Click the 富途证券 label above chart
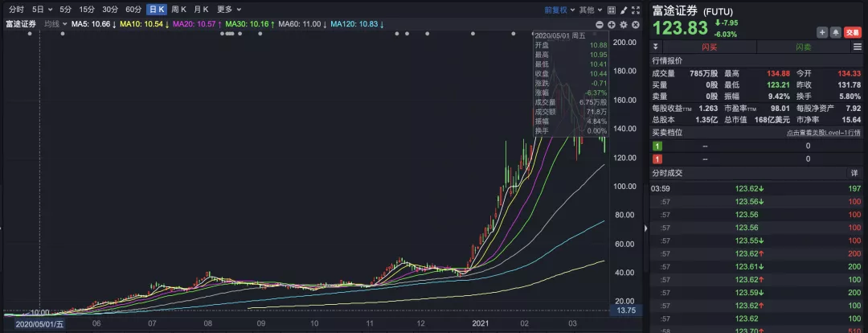The width and height of the screenshot is (868, 333). click(21, 24)
